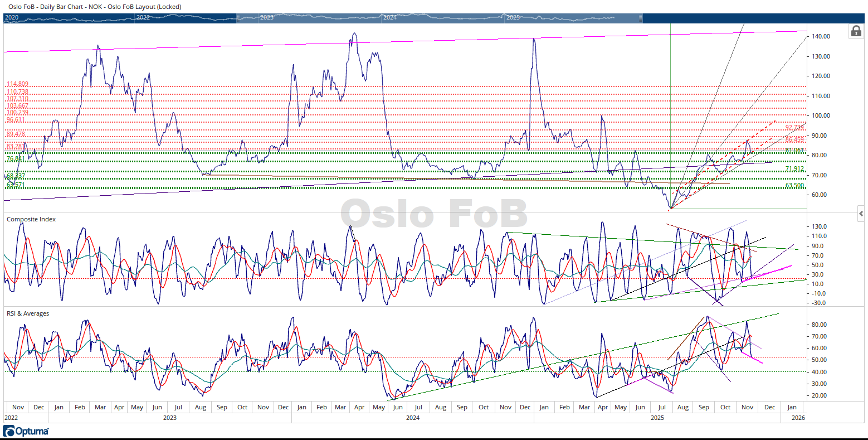Select the 63.500 green level label on right
The image size is (868, 440).
(x=794, y=185)
